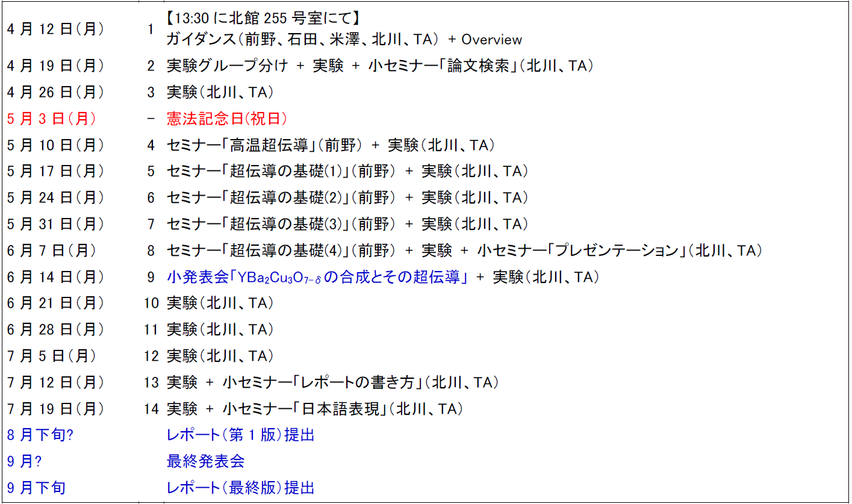Click session 11 実験(北川、TA)

(220, 329)
